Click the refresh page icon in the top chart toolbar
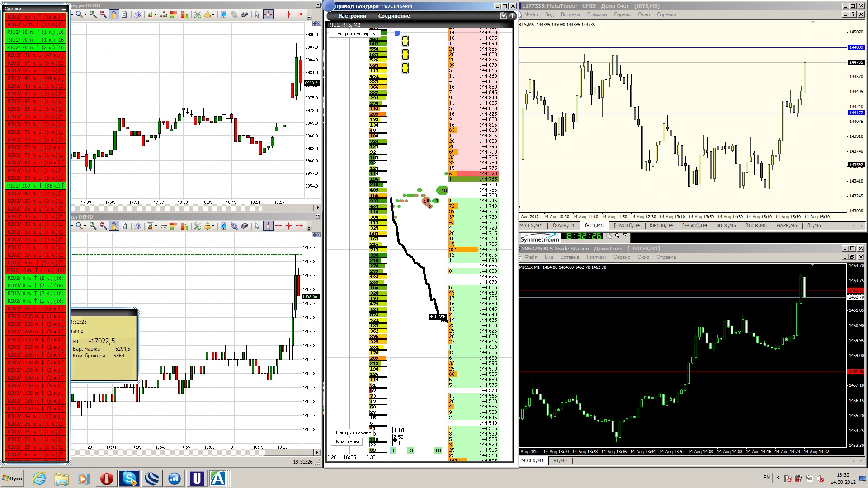The image size is (868, 488). click(x=124, y=14)
